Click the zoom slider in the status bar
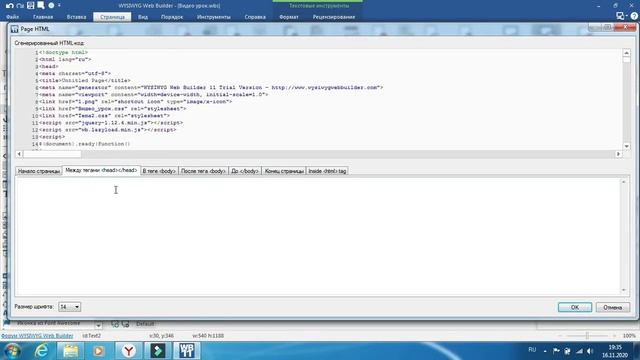 [587, 336]
